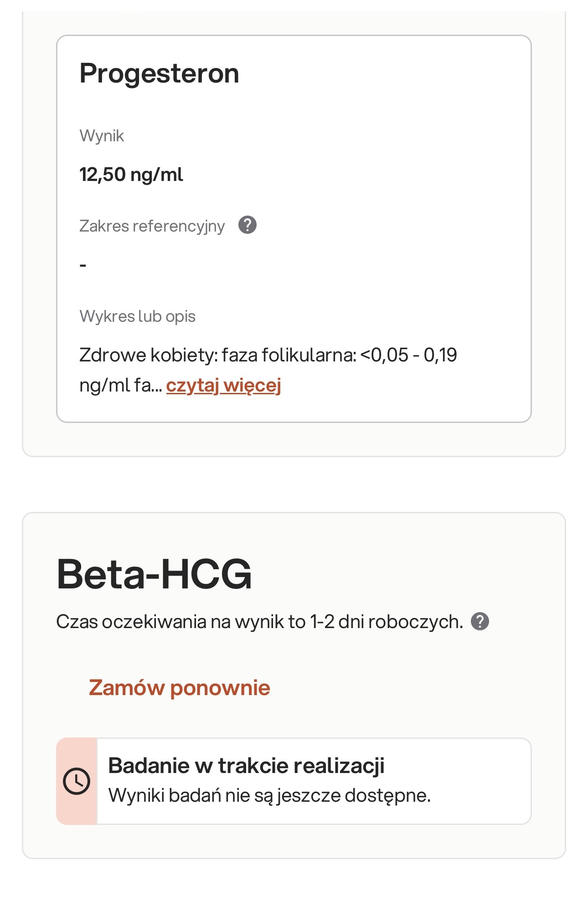Click the Beta-HCG heading
The width and height of the screenshot is (588, 897).
(154, 574)
